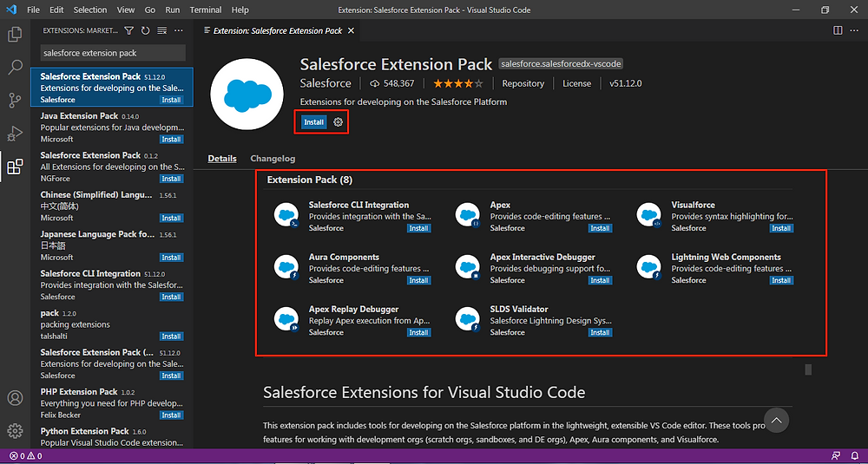The height and width of the screenshot is (464, 868).
Task: Click the feedback icon in status bar
Action: tap(835, 457)
